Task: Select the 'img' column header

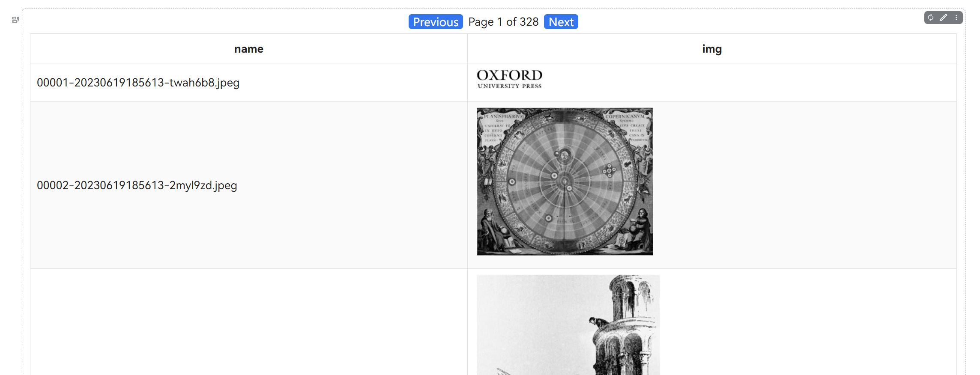Action: (712, 49)
